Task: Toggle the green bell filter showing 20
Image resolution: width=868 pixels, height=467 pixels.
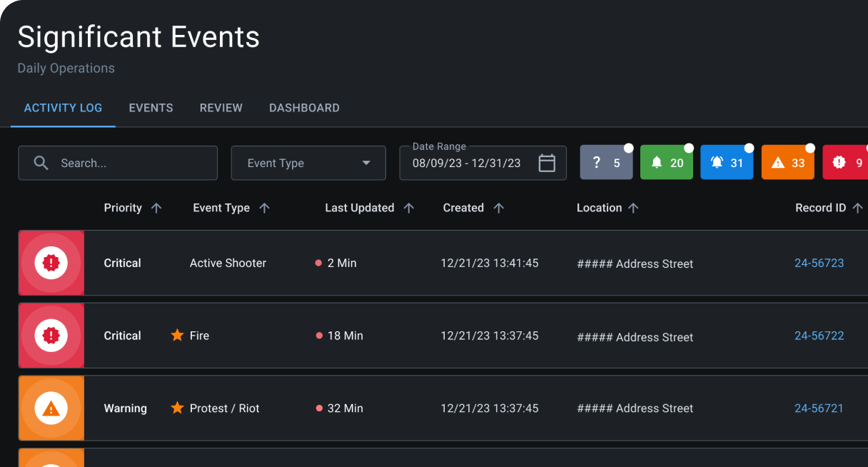Action: coord(666,163)
